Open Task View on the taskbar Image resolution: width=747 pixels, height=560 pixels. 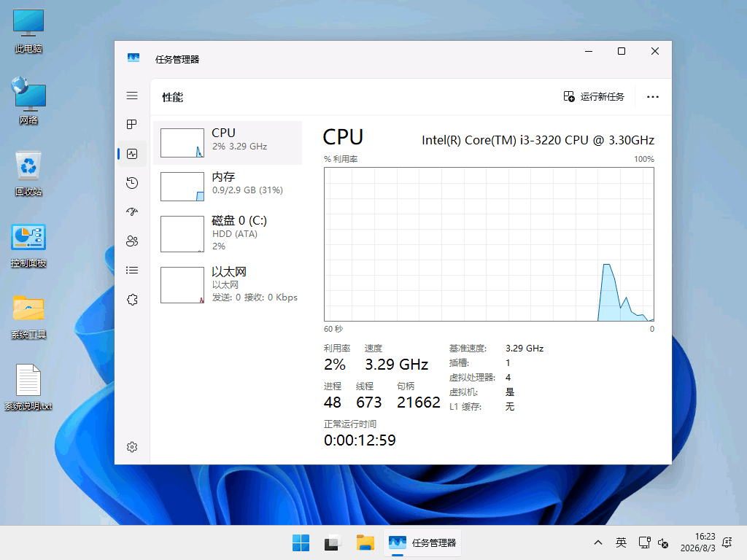coord(333,542)
